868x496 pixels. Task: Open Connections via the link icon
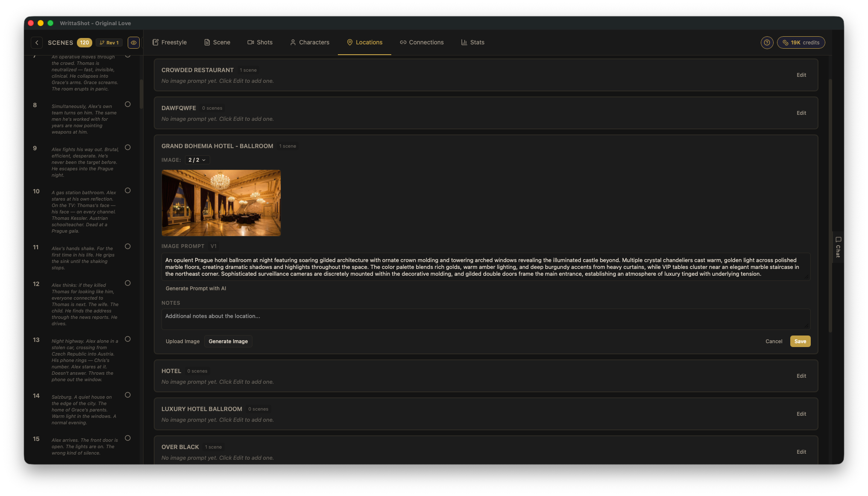(x=403, y=42)
